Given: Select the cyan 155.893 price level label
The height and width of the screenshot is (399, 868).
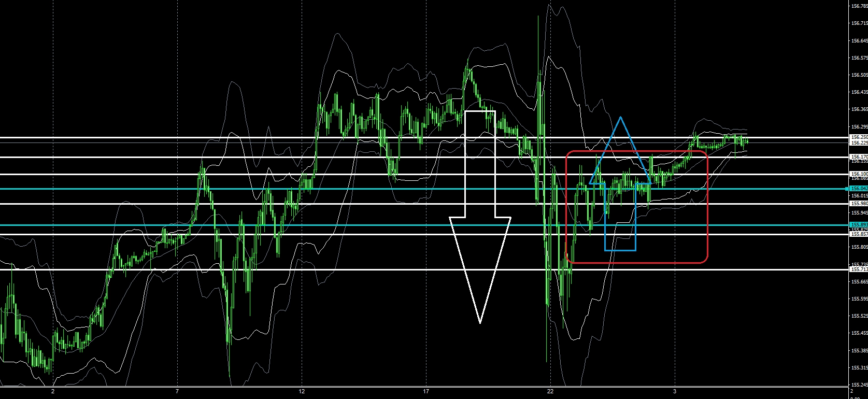Looking at the screenshot, I should click(x=859, y=225).
